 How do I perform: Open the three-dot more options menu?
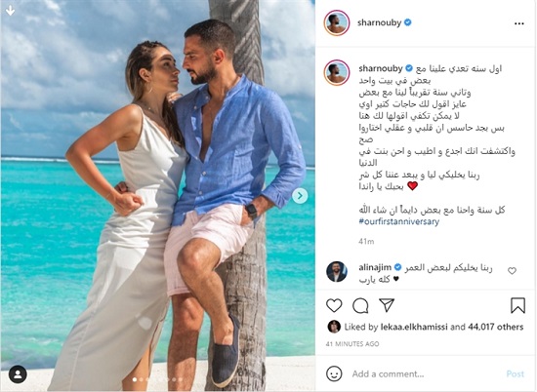pos(519,23)
